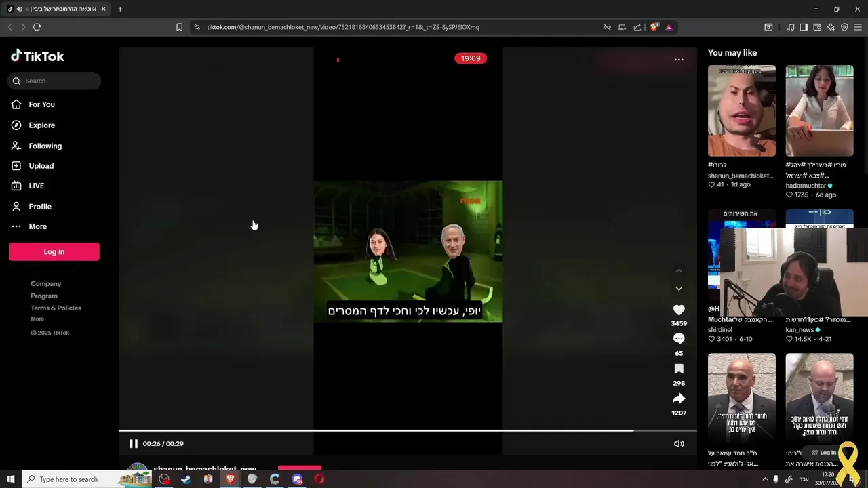Close the TikTok browser tab
This screenshot has height=488, width=868.
coord(103,9)
